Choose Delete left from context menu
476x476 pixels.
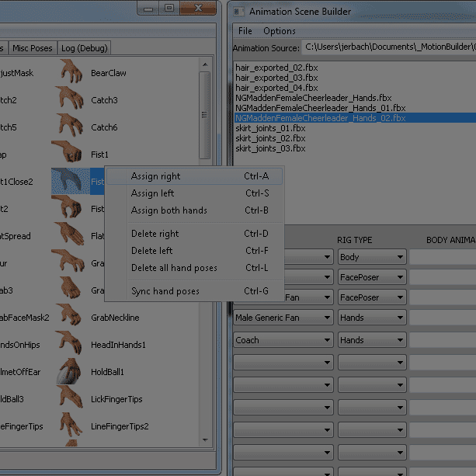coord(195,251)
